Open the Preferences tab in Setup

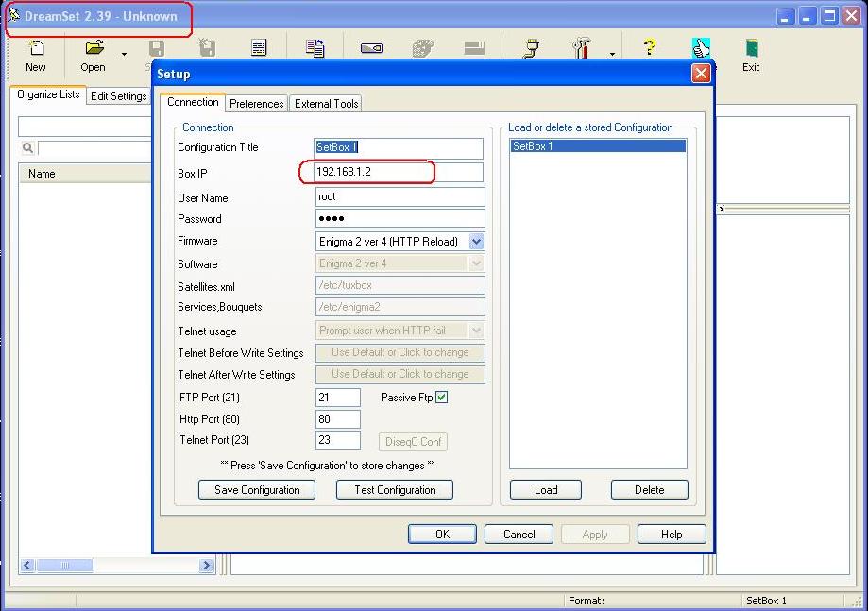pos(256,104)
